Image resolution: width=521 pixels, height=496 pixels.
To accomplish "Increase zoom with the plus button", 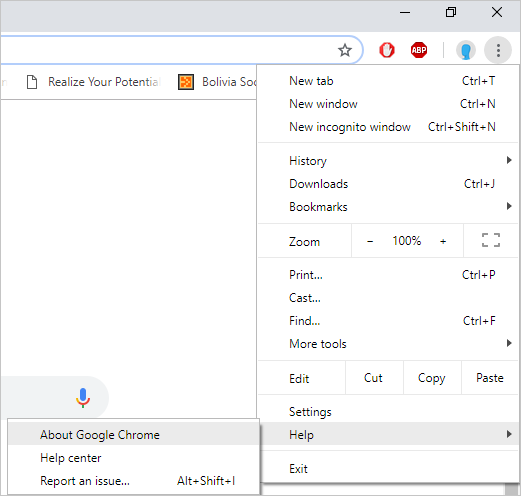I will pyautogui.click(x=443, y=241).
